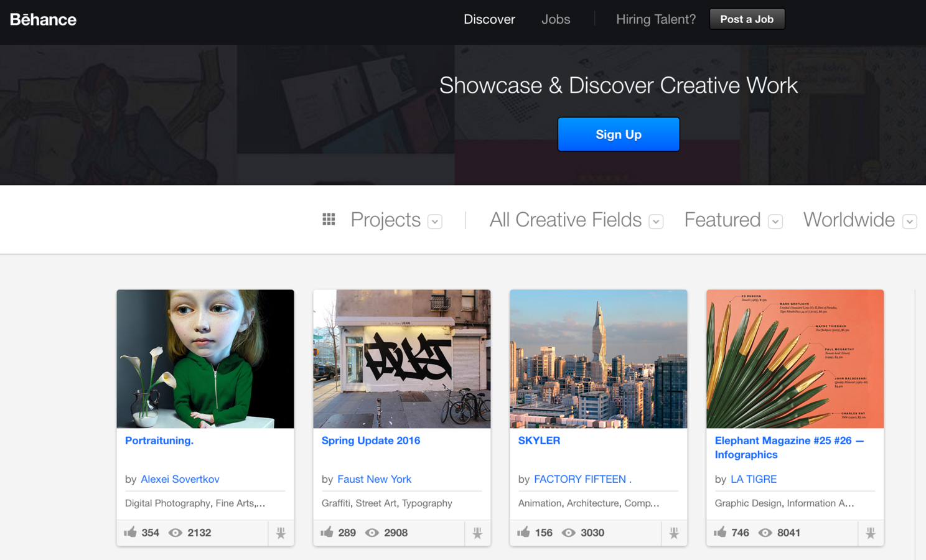Click the 8041 views count

coord(788,533)
